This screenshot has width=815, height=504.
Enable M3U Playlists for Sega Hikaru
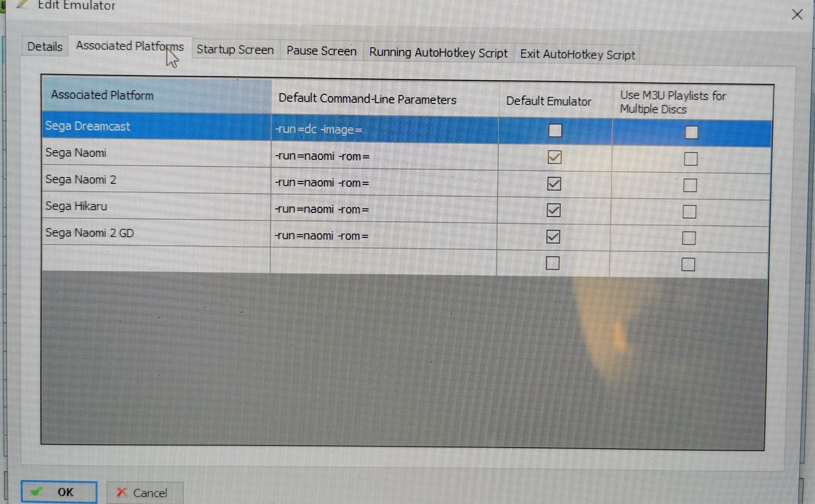tap(689, 212)
